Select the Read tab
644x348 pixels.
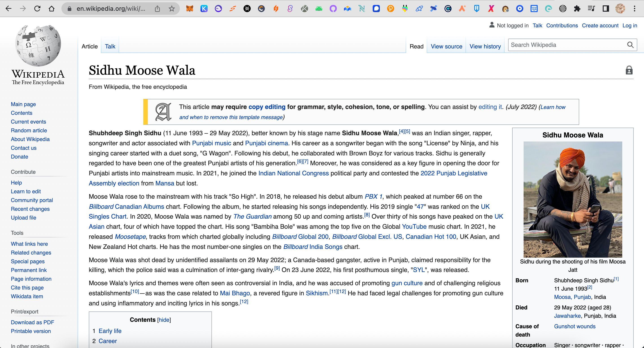click(x=416, y=46)
